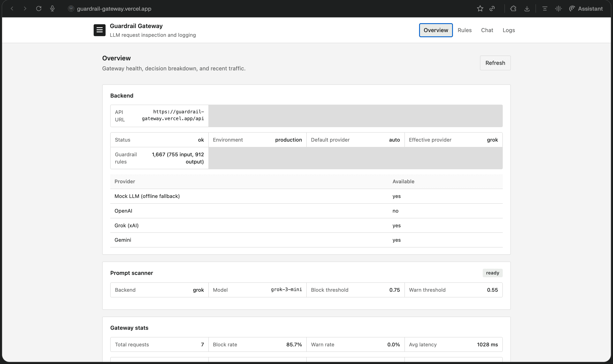This screenshot has height=364, width=613.
Task: Click the Total requests '7' value
Action: pos(202,344)
